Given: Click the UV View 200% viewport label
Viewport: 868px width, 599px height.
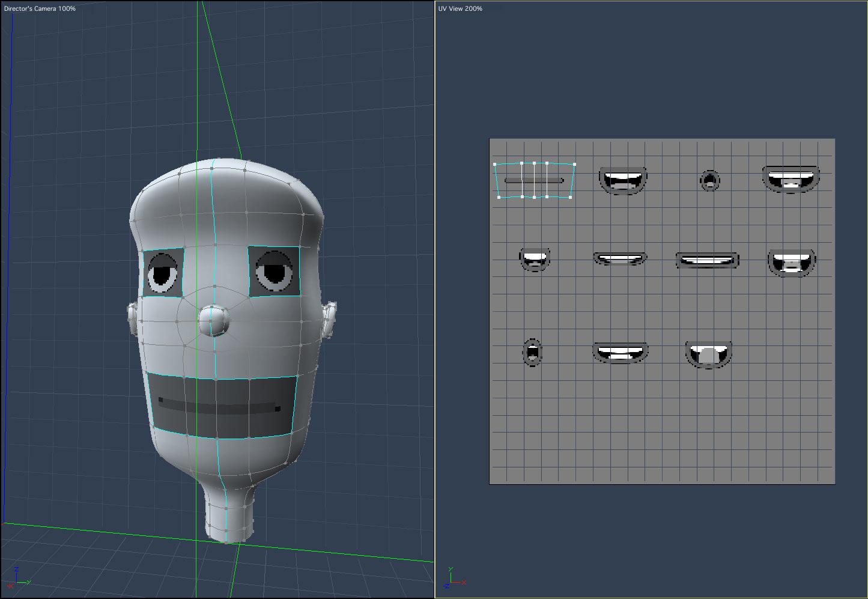Looking at the screenshot, I should [461, 9].
